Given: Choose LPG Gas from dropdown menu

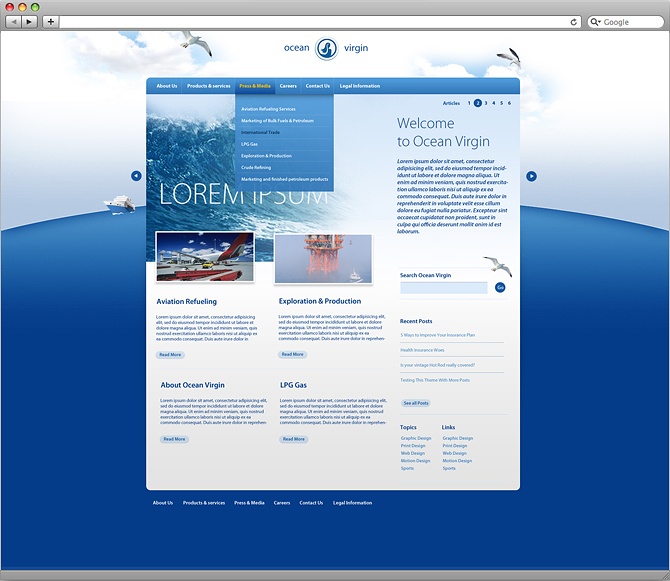Looking at the screenshot, I should click(249, 144).
